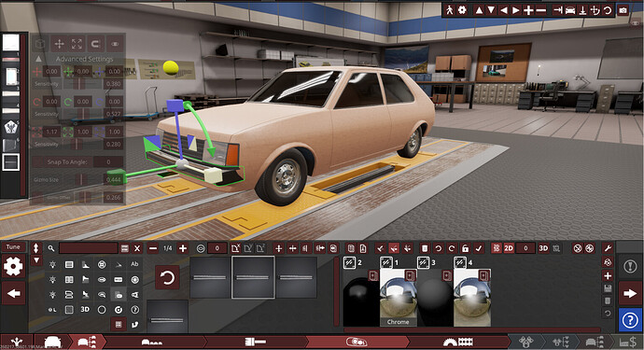Switch to the fixtures headlight tab
This screenshot has width=644, height=350.
357,342
